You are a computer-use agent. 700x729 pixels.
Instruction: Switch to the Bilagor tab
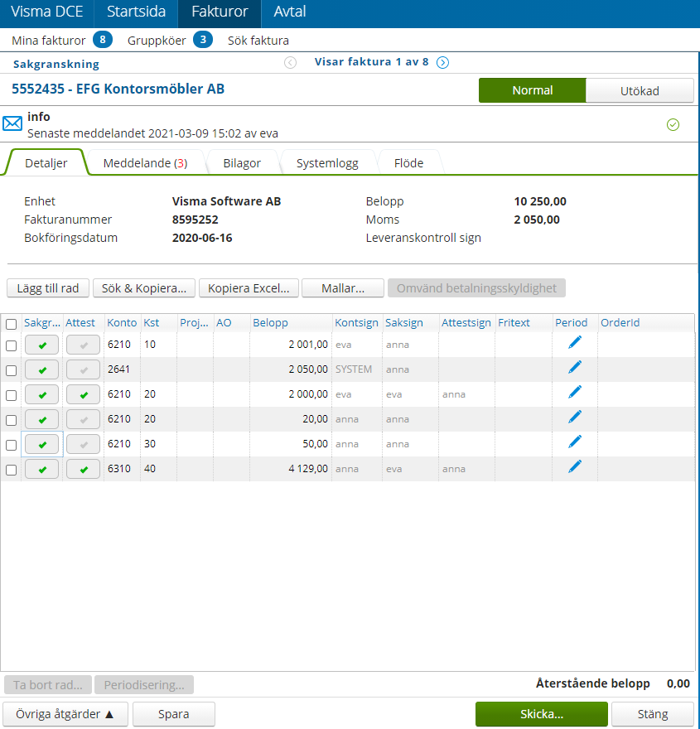point(242,163)
